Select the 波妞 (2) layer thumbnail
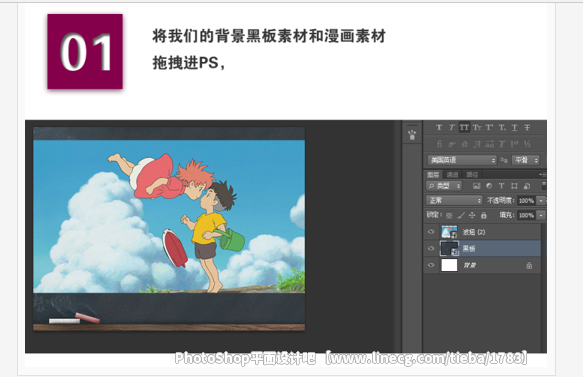The height and width of the screenshot is (377, 583). [449, 232]
